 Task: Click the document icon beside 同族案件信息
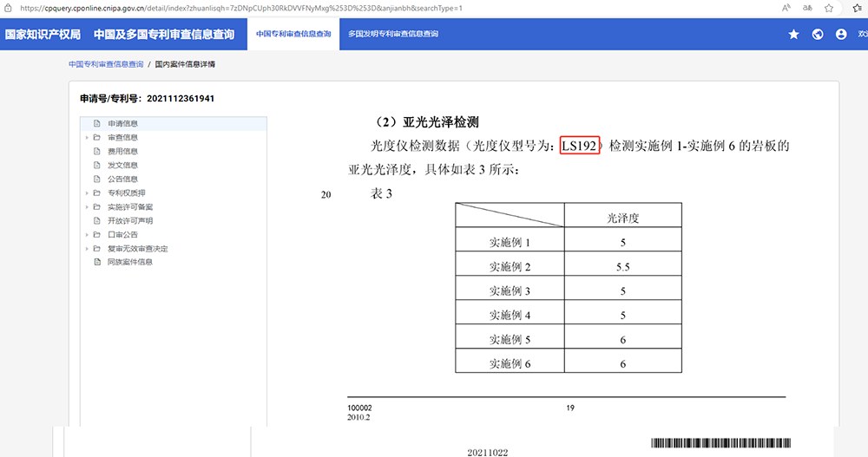[x=97, y=262]
